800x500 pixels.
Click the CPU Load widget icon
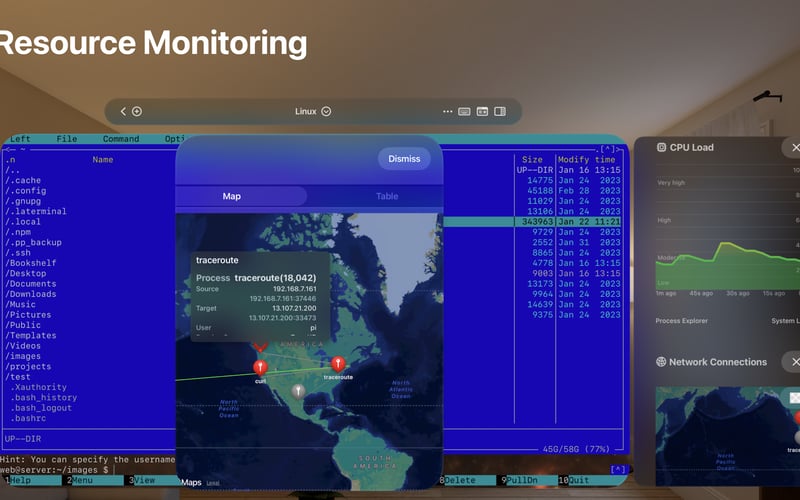[661, 147]
